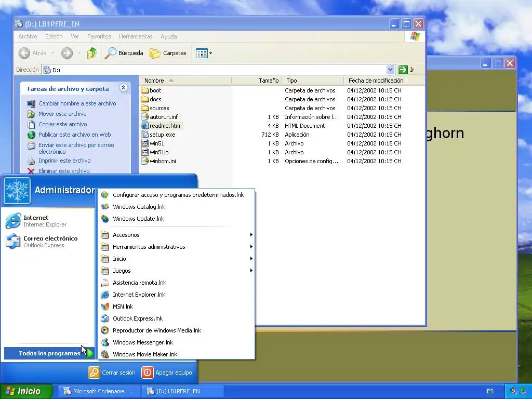Select the winbom.ini file icon
This screenshot has width=532, height=399.
tap(145, 161)
